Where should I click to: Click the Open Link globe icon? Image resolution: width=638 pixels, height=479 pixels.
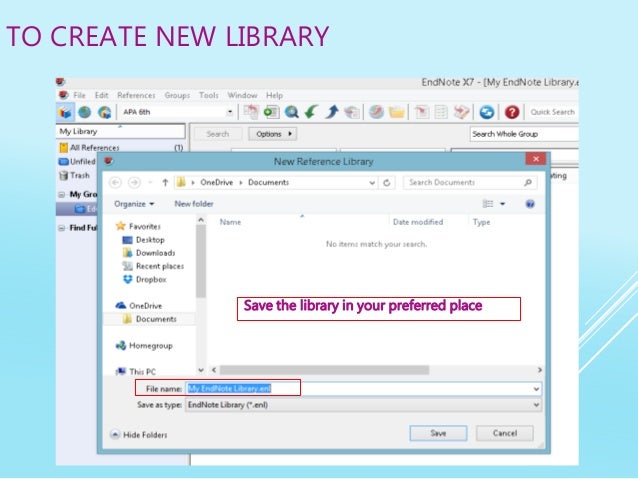click(x=376, y=112)
